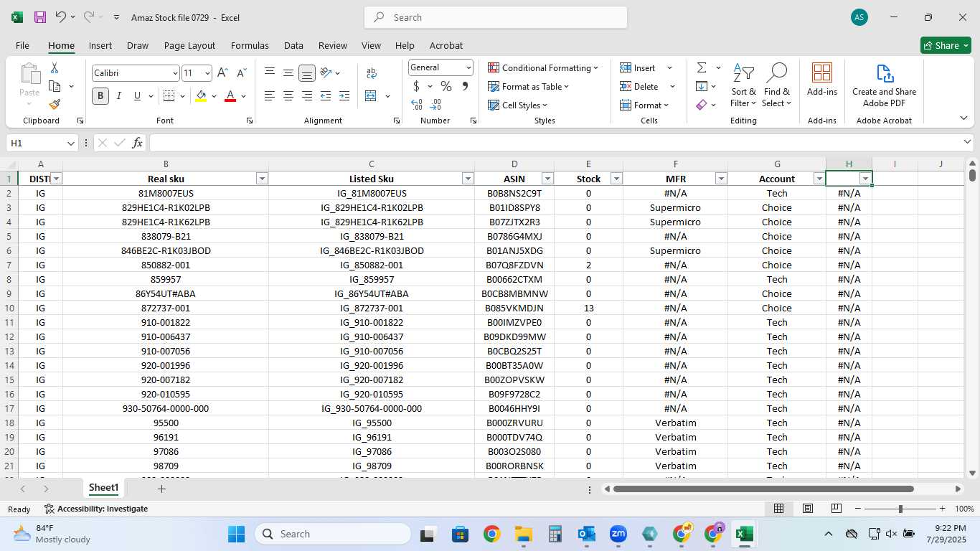Switch to the Page Layout tab
The image size is (980, 551).
point(189,45)
